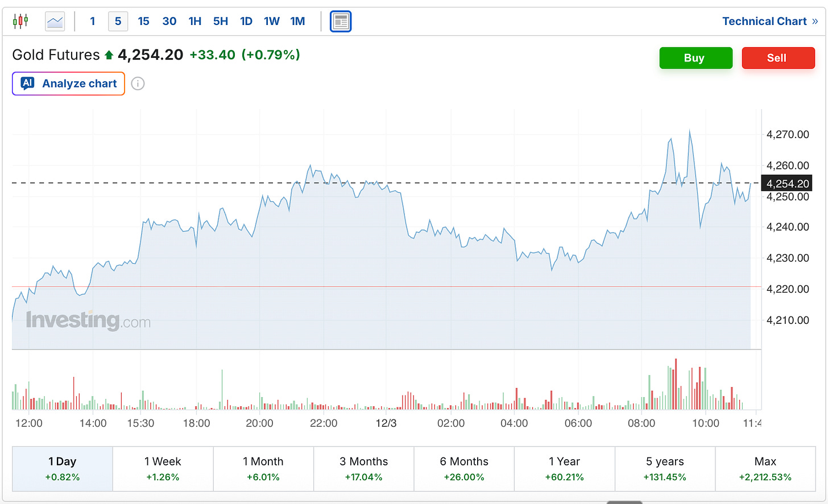Show the Max time range
828x504 pixels.
click(765, 469)
